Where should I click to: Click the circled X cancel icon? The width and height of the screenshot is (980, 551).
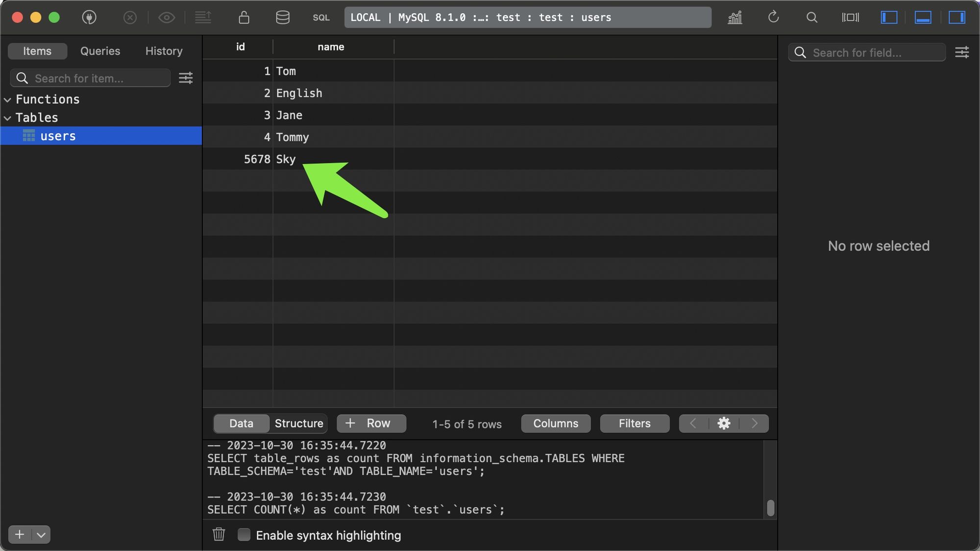(x=130, y=18)
